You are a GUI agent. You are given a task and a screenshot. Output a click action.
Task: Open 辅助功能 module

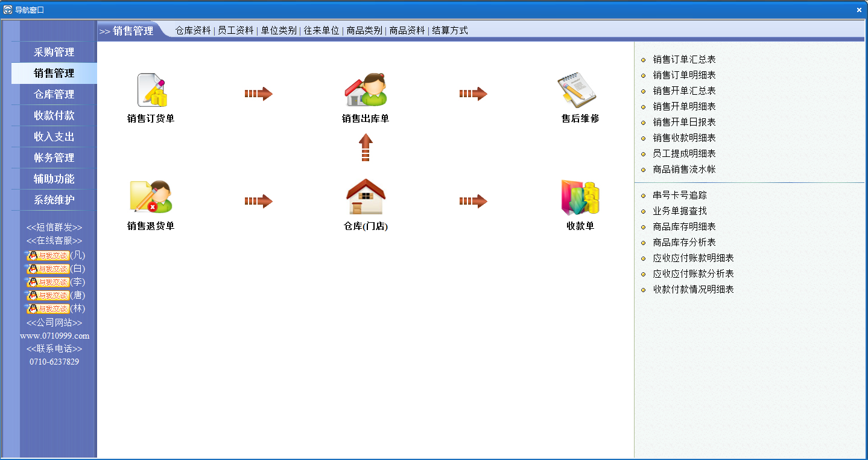[54, 179]
